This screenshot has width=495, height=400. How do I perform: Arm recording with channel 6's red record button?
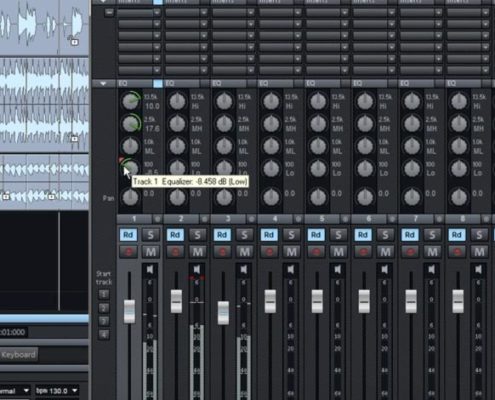click(363, 251)
